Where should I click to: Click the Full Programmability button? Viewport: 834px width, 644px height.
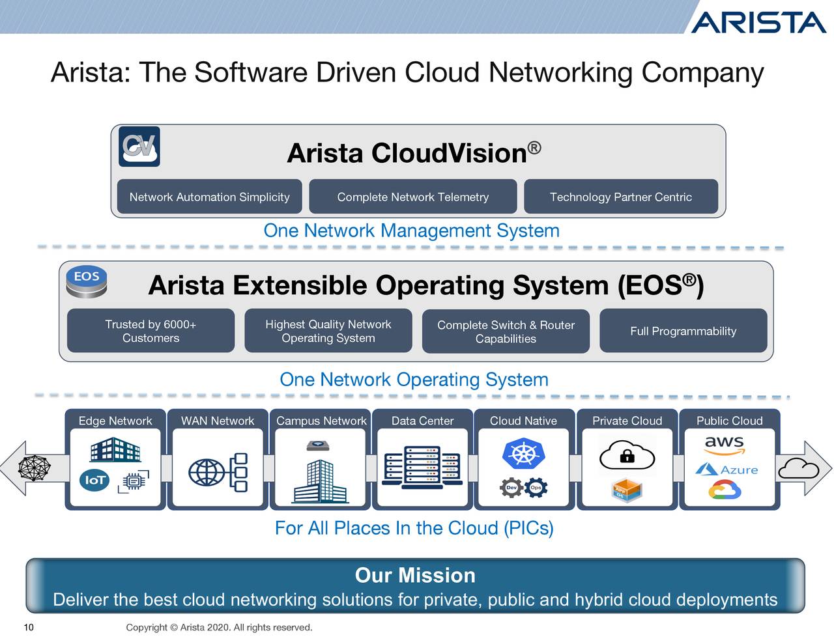(x=683, y=331)
